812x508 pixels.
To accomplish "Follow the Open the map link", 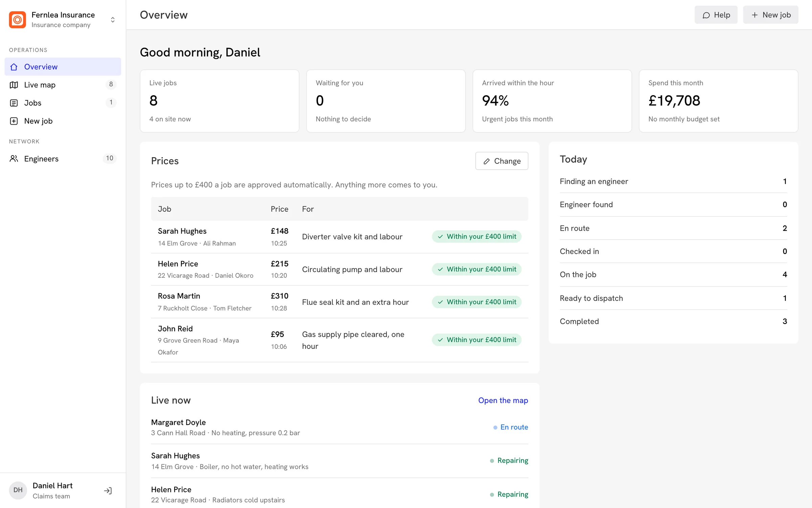I will point(503,400).
